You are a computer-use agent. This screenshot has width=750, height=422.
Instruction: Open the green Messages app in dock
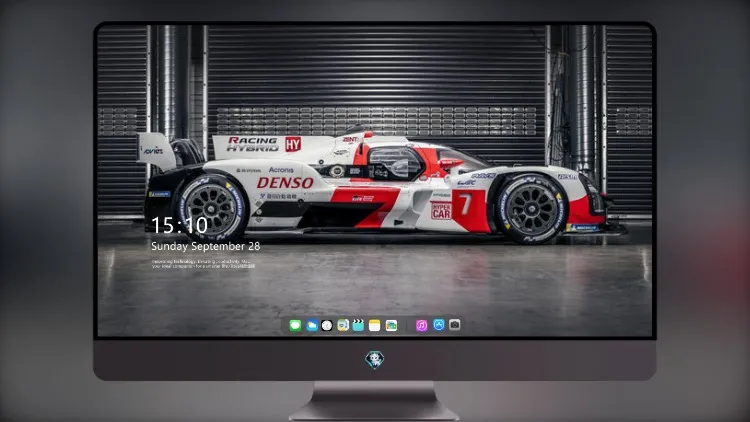pos(296,325)
